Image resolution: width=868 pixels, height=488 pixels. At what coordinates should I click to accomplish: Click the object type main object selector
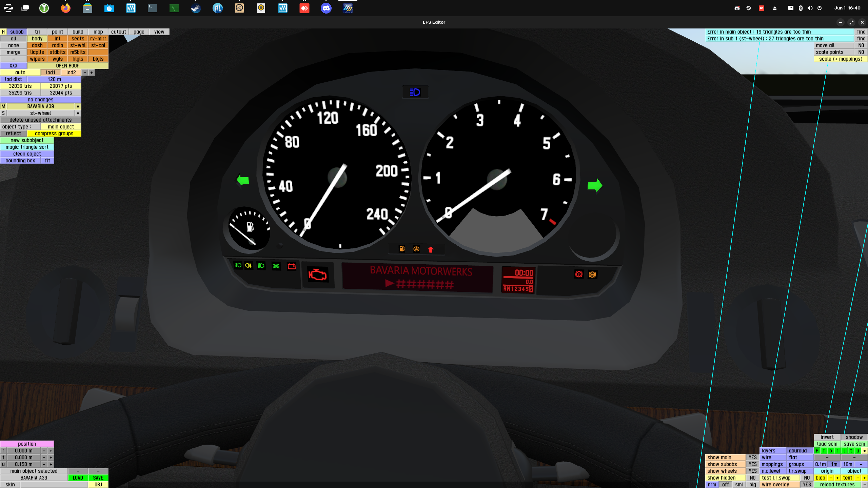pos(61,127)
